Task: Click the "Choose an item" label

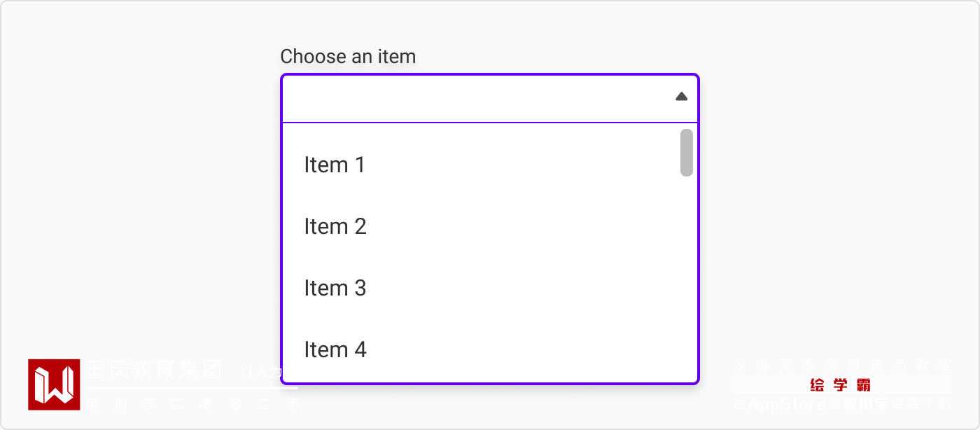Action: click(348, 57)
